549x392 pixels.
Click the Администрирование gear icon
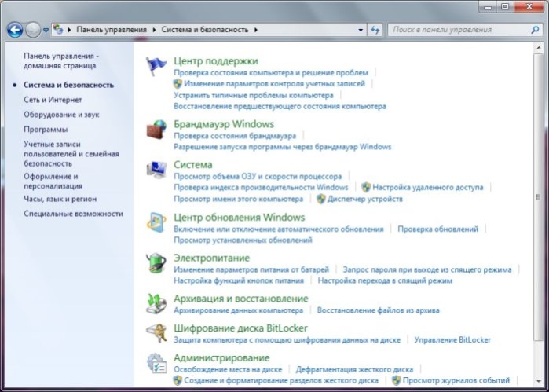coord(156,363)
